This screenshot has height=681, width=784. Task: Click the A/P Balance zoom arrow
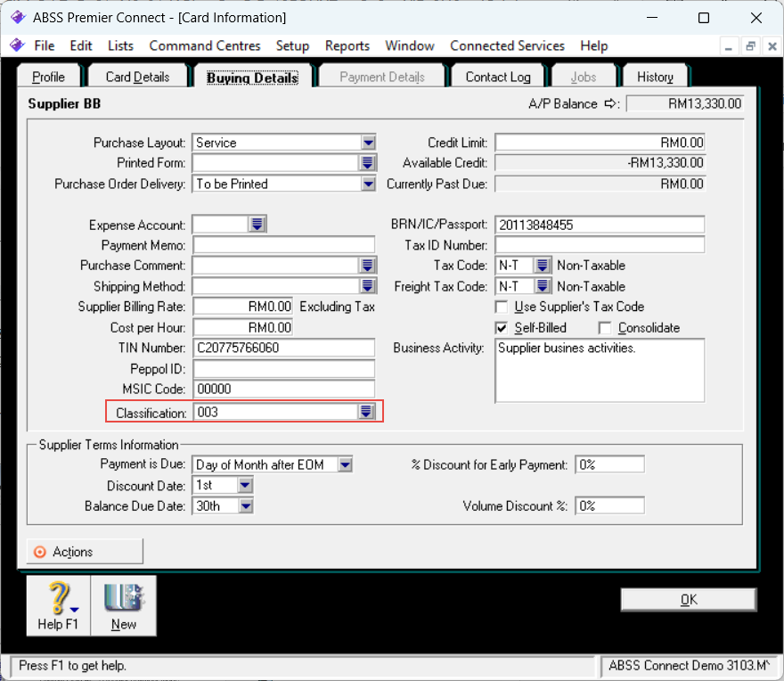click(610, 104)
